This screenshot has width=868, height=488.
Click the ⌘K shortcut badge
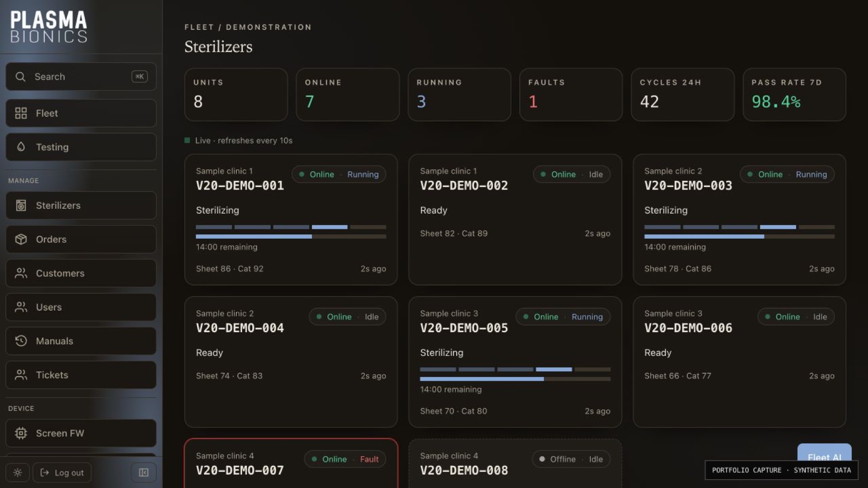pyautogui.click(x=139, y=77)
